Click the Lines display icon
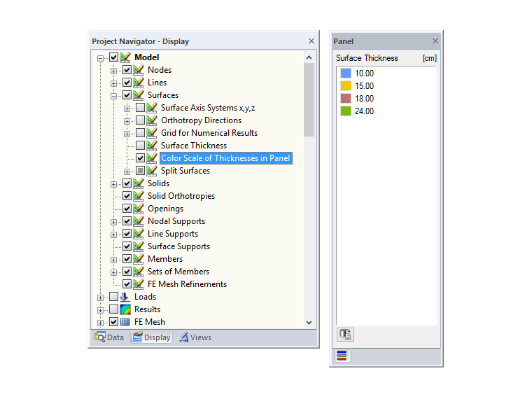The image size is (532, 399). [139, 82]
